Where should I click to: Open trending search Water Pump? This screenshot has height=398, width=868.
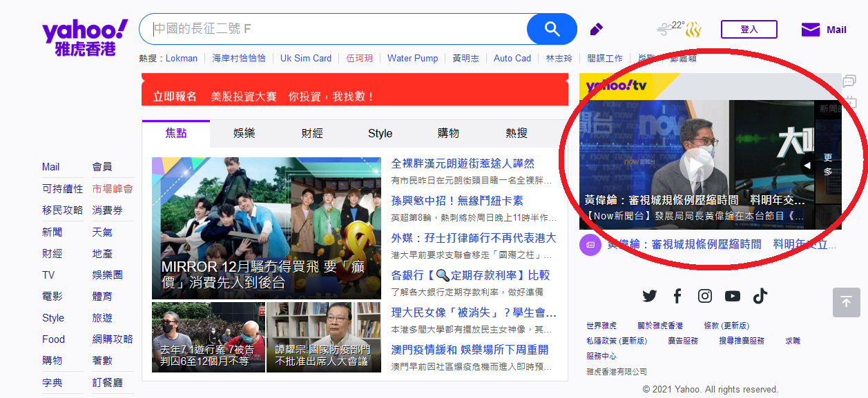(413, 59)
